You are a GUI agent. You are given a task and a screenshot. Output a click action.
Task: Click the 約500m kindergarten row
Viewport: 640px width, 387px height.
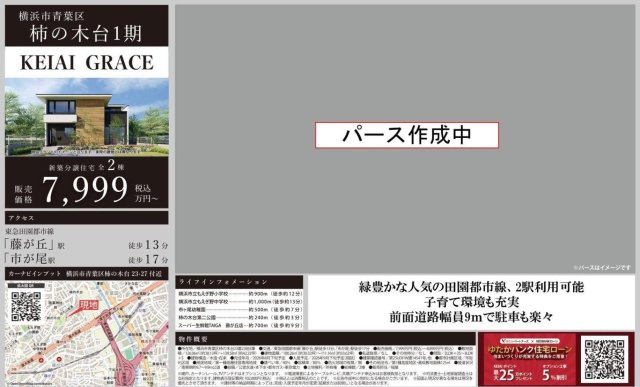pyautogui.click(x=240, y=310)
